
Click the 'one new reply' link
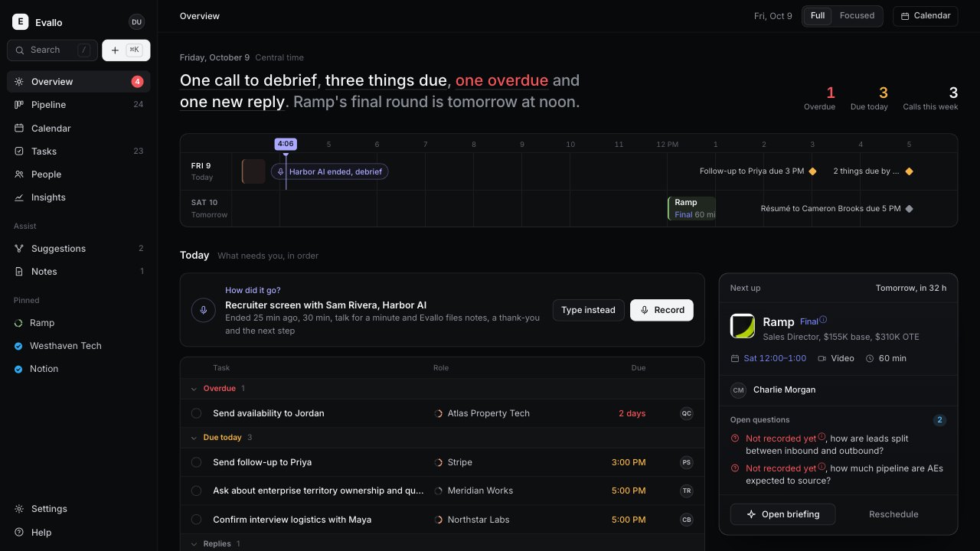[x=232, y=102]
